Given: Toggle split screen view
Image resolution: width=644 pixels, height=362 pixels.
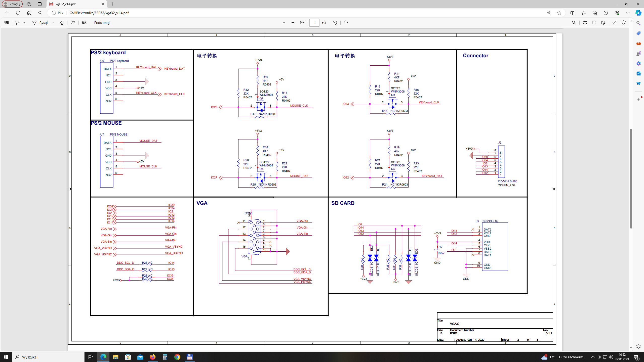Looking at the screenshot, I should pos(573,13).
